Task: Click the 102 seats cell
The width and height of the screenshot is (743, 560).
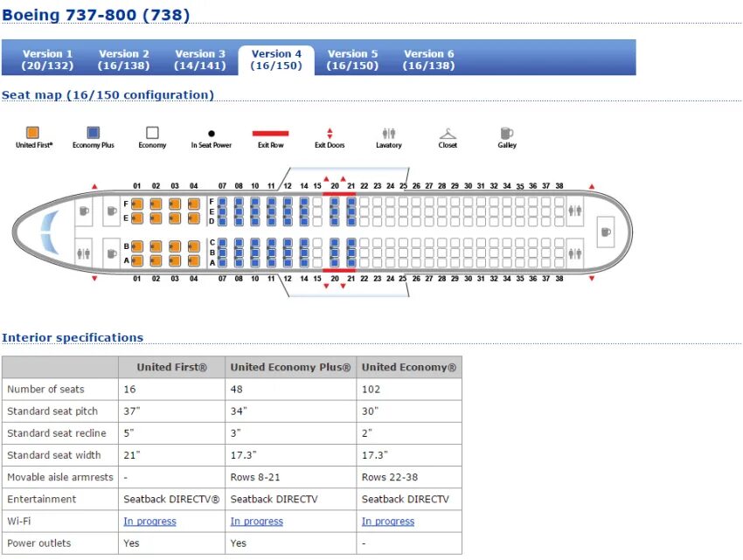Action: click(x=409, y=389)
